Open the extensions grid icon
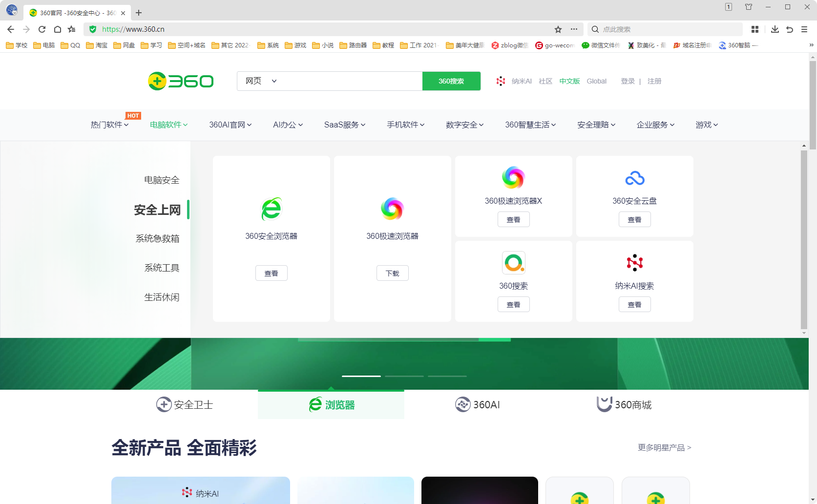817x504 pixels. pyautogui.click(x=755, y=29)
